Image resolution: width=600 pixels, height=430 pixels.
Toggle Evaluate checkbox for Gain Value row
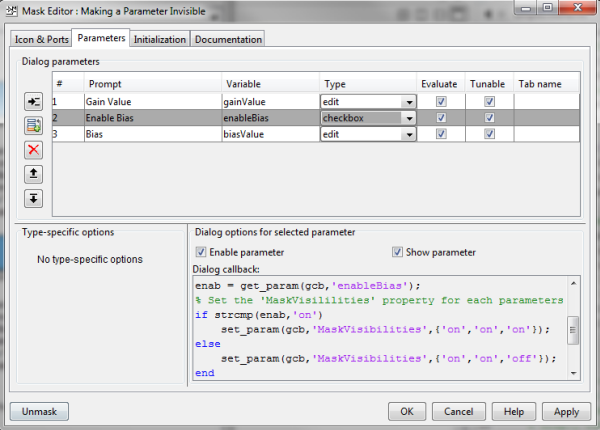pos(440,102)
